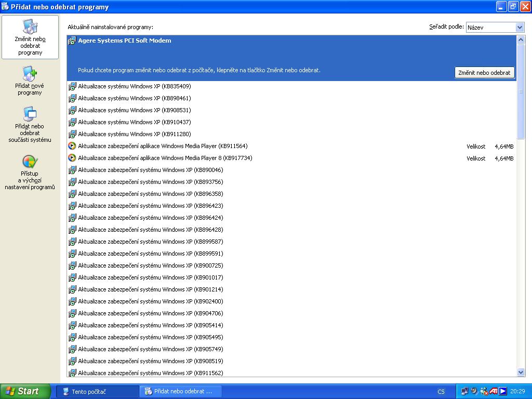Click the ATI tray icon
This screenshot has width=532, height=399.
[494, 391]
